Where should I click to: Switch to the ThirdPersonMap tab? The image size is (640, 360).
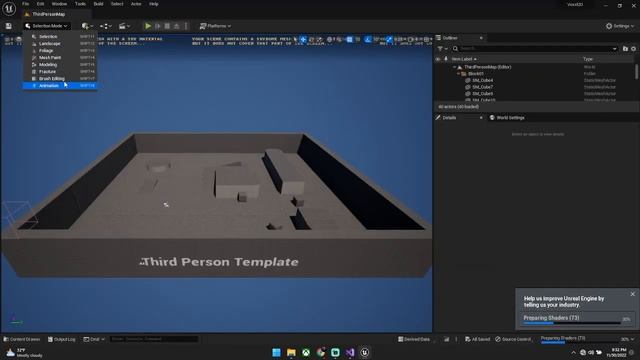[48, 14]
